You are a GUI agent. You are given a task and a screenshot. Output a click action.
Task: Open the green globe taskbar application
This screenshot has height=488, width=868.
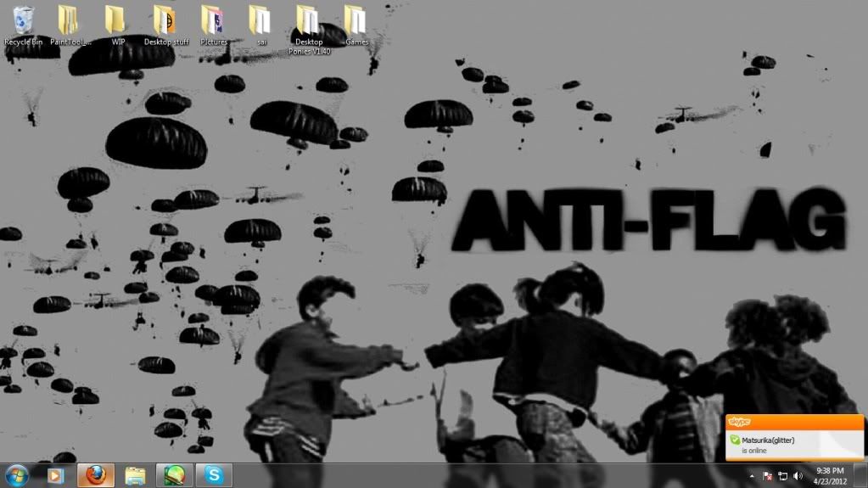(175, 476)
